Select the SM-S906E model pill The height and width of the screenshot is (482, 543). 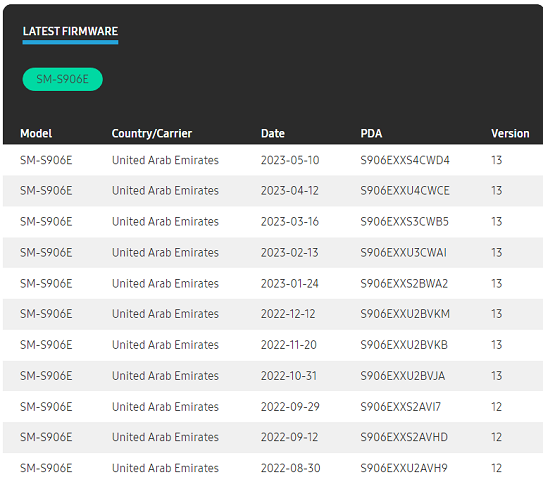pos(63,79)
